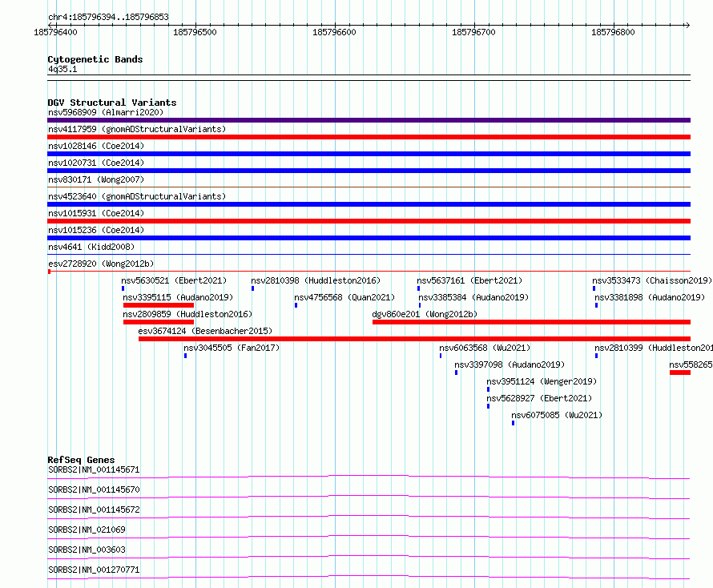Open nsv4756568 (Quan2021) label
Viewport: 713px width, 588px height.
344,297
